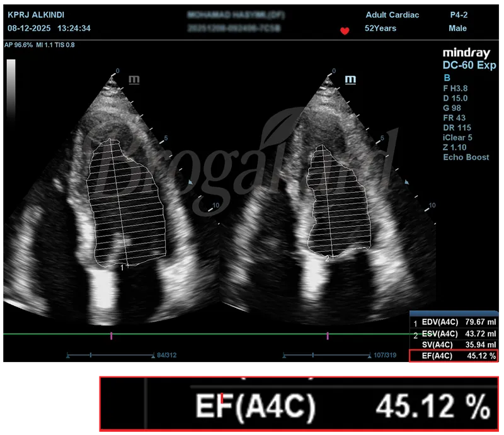Click the 'AP 96.6%' acoustic power readout
This screenshot has height=435, width=504.
tap(18, 45)
